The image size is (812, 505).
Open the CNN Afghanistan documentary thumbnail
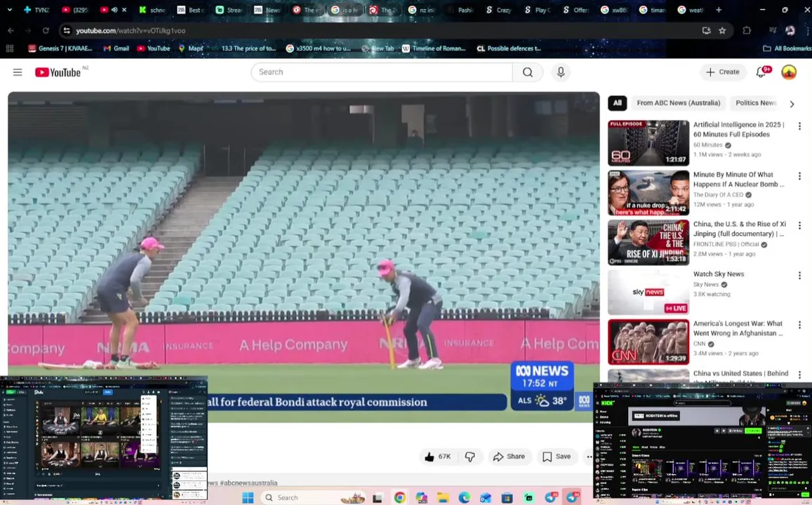pos(648,342)
